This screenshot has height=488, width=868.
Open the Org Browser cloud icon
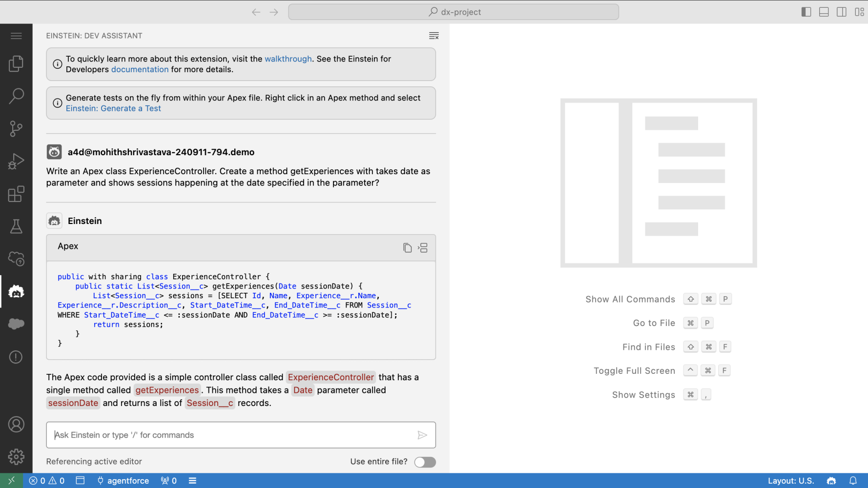click(x=16, y=259)
